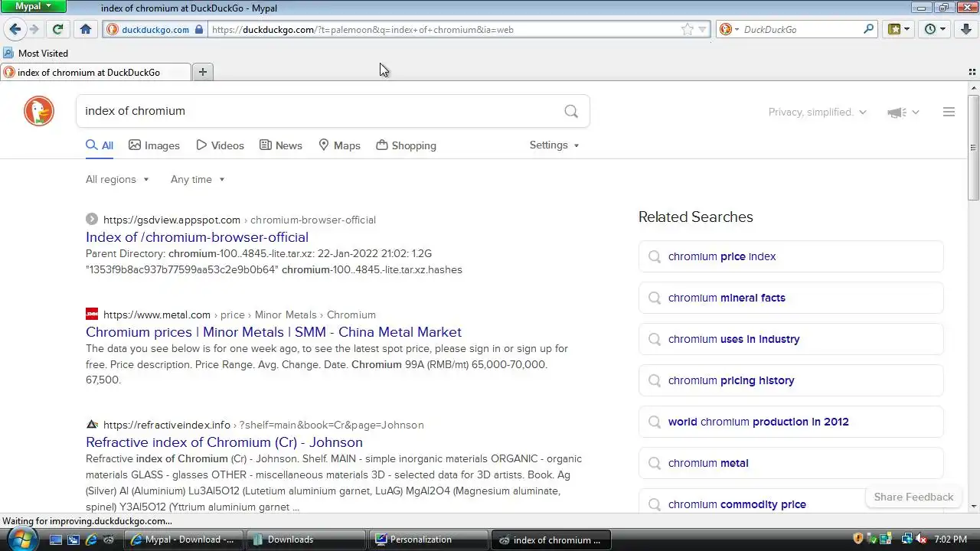Switch to Downloads taskbar window
Image resolution: width=980 pixels, height=551 pixels.
[x=307, y=540]
